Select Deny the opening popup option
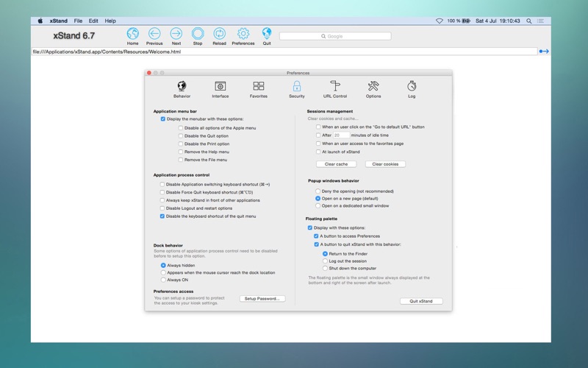 point(318,191)
